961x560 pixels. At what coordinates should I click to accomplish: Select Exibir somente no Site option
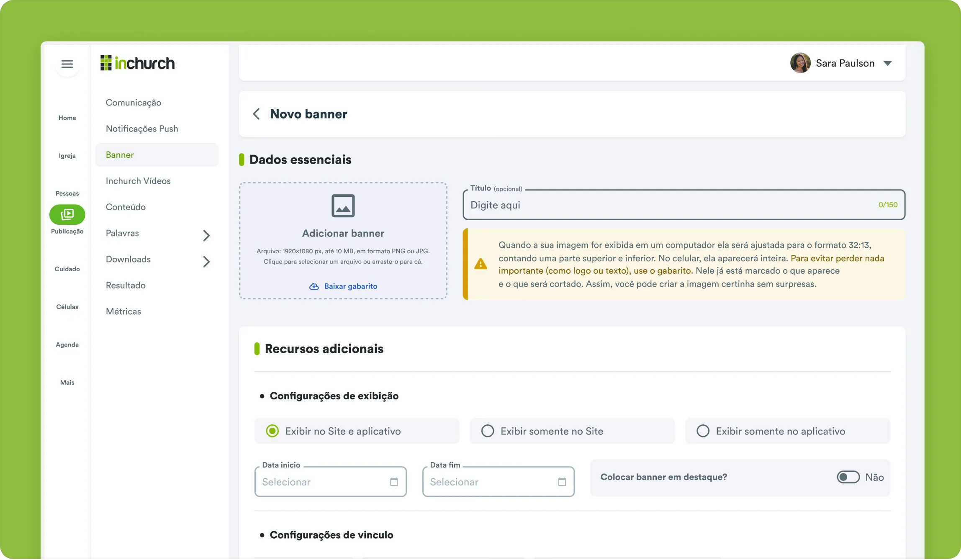coord(572,431)
